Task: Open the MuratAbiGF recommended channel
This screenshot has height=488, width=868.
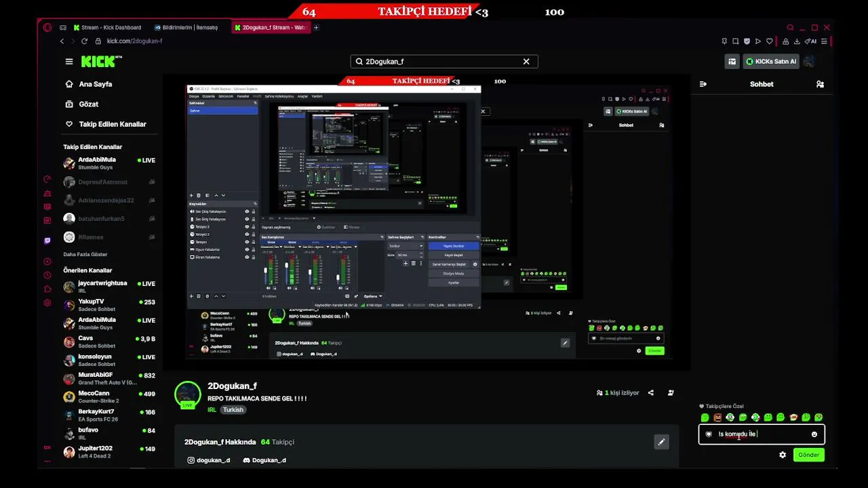Action: pos(110,378)
